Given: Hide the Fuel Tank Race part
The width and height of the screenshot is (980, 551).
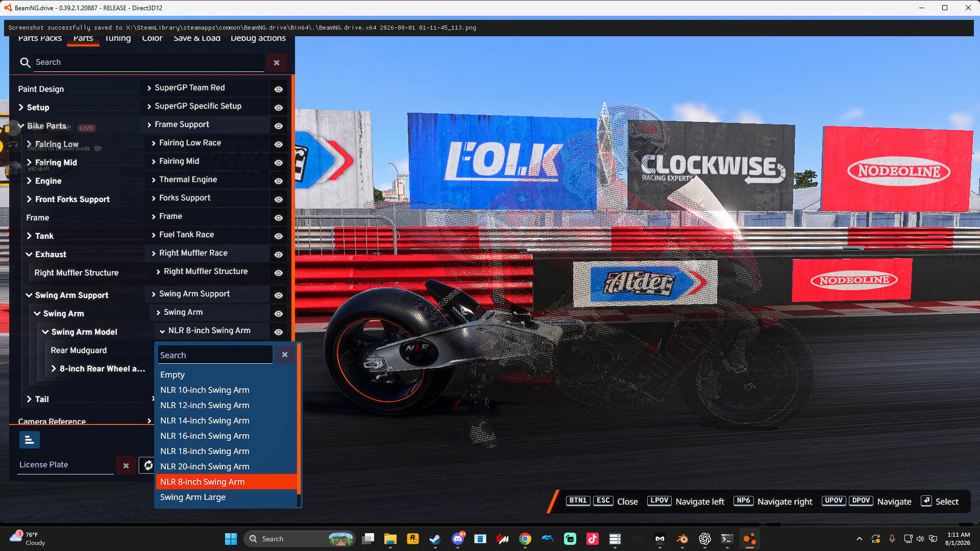Looking at the screenshot, I should click(x=278, y=236).
